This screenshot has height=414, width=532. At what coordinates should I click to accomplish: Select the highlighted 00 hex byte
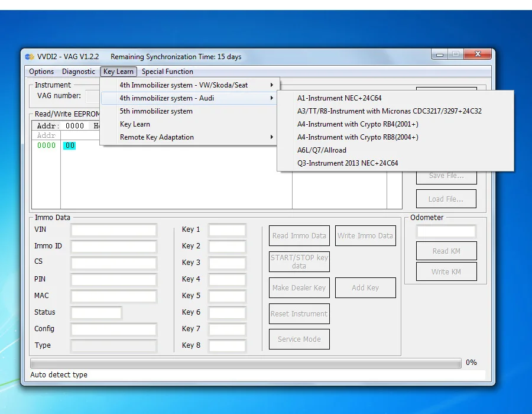(x=70, y=145)
